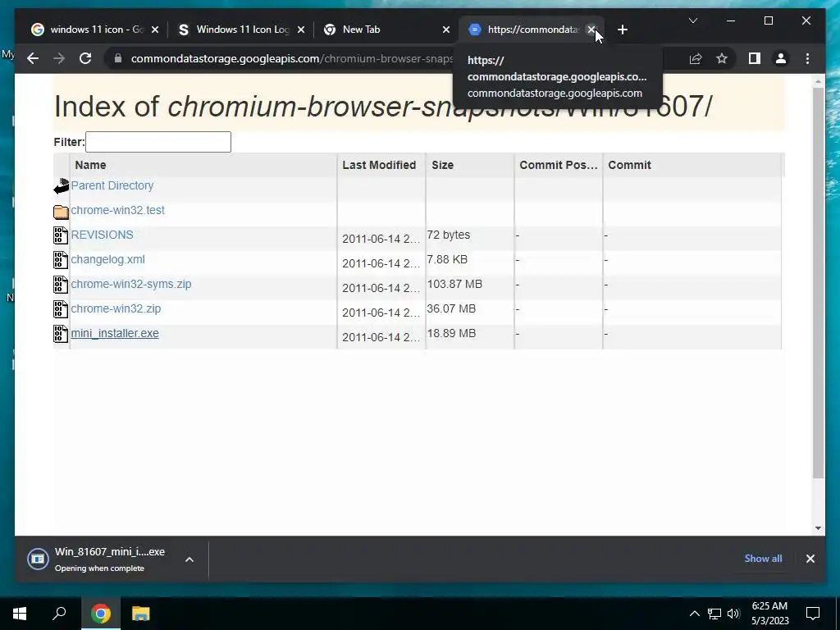
Task: Open the network tray icon
Action: click(x=714, y=614)
